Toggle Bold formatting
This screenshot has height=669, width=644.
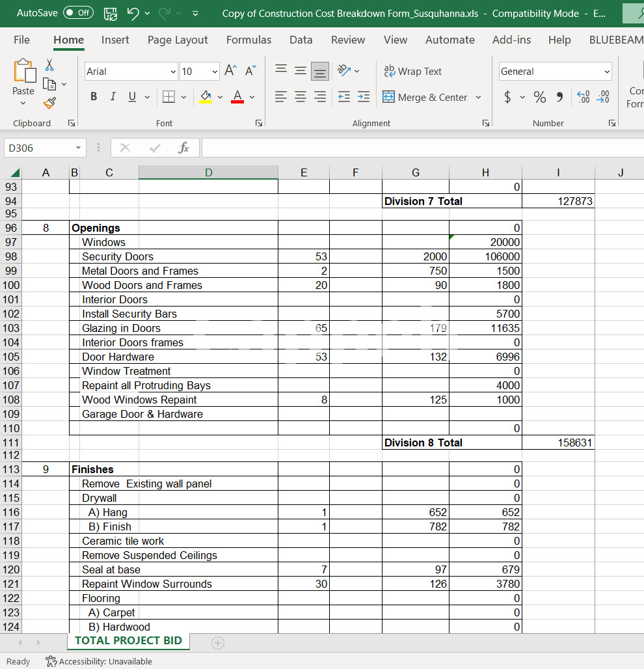pyautogui.click(x=94, y=97)
